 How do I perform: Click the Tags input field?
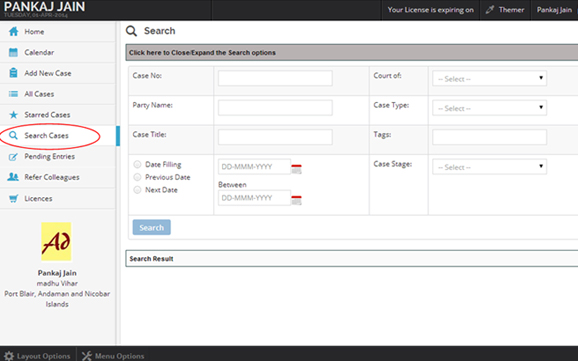[x=490, y=137]
